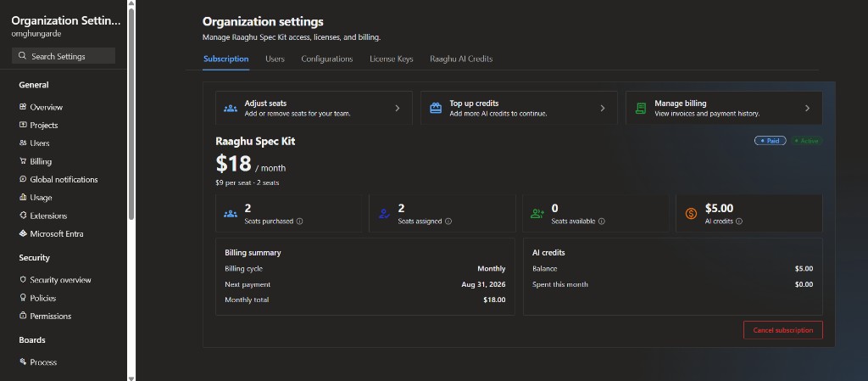Click the sidebar scroll up arrow
This screenshot has height=381, width=868.
coord(131,3)
